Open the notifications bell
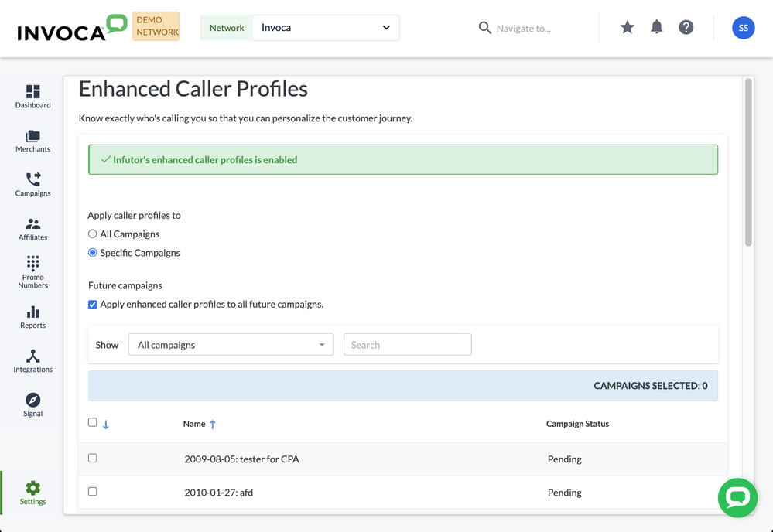Viewport: 773px width, 532px height. click(x=657, y=27)
